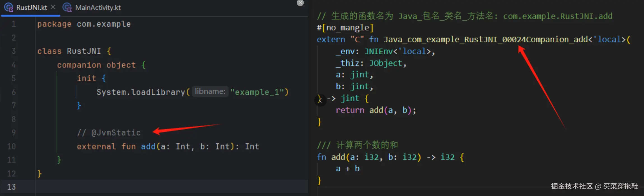The image size is (644, 196).
Task: Click the comment about generated function name
Action: (465, 16)
